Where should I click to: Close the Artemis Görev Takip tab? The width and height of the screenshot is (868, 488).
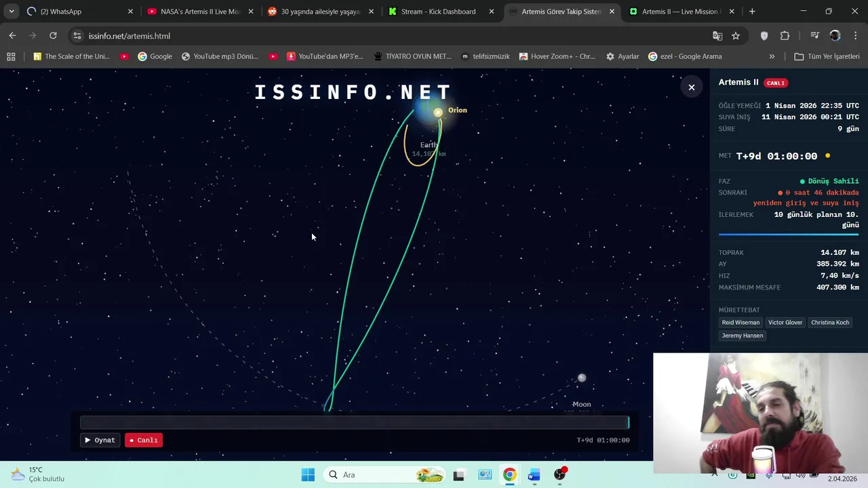pyautogui.click(x=612, y=12)
